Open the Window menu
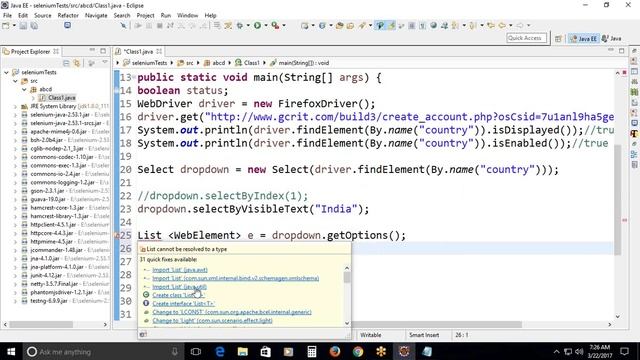Viewport: 640px width, 360px height. (x=187, y=16)
